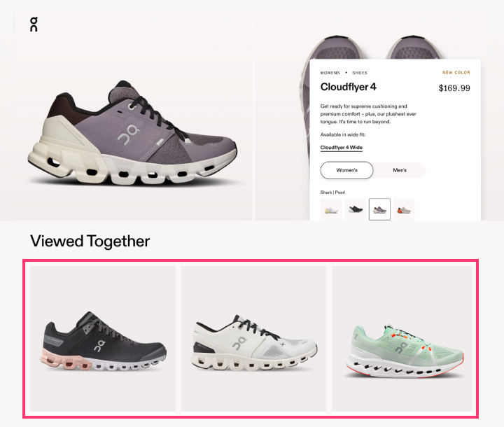The width and height of the screenshot is (504, 427).
Task: Pick the orange-grey shoe color swatch
Action: click(404, 209)
